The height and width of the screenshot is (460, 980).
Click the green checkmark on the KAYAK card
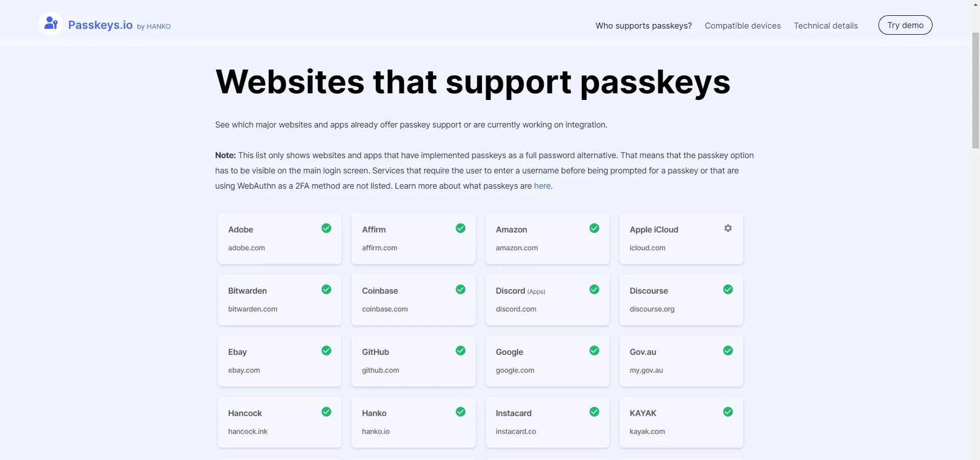(728, 412)
